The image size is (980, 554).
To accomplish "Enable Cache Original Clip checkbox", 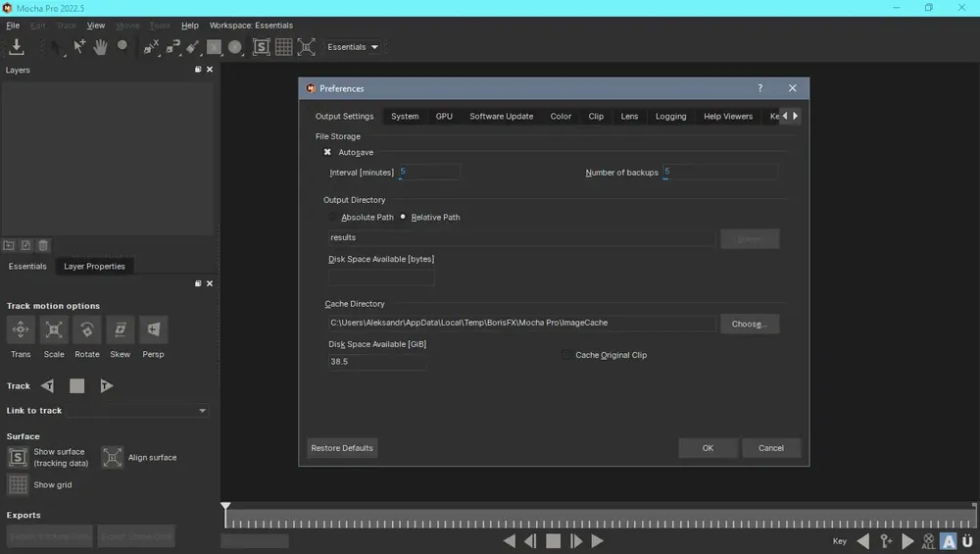I will coord(566,355).
